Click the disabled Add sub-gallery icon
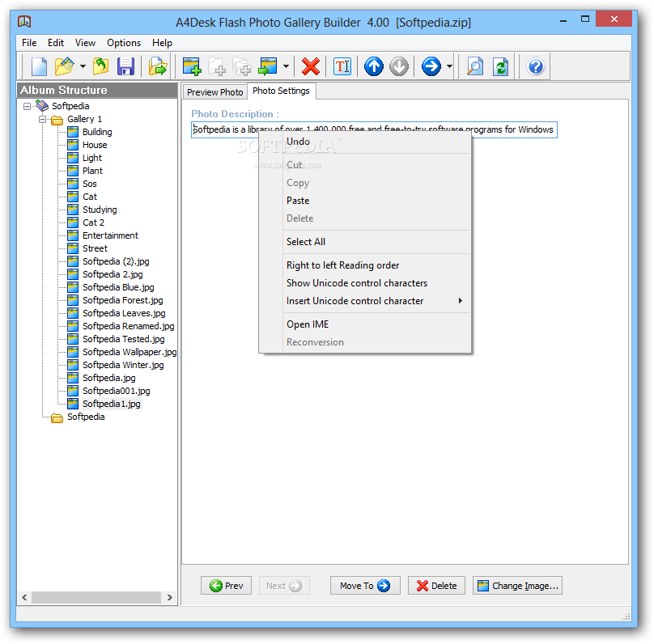The image size is (654, 644). [x=242, y=66]
